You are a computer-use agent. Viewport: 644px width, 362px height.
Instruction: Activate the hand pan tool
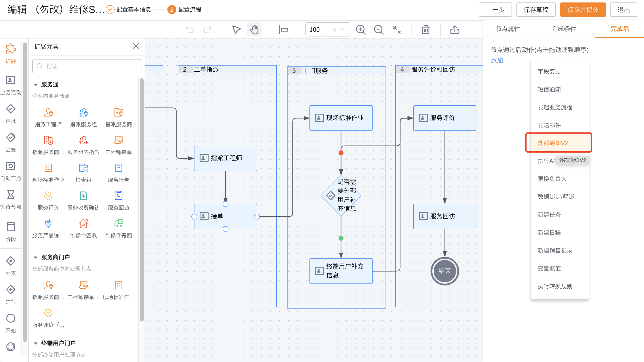pyautogui.click(x=254, y=30)
